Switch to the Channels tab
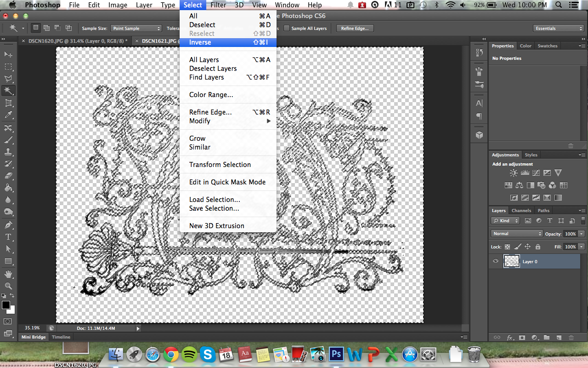 pos(521,211)
